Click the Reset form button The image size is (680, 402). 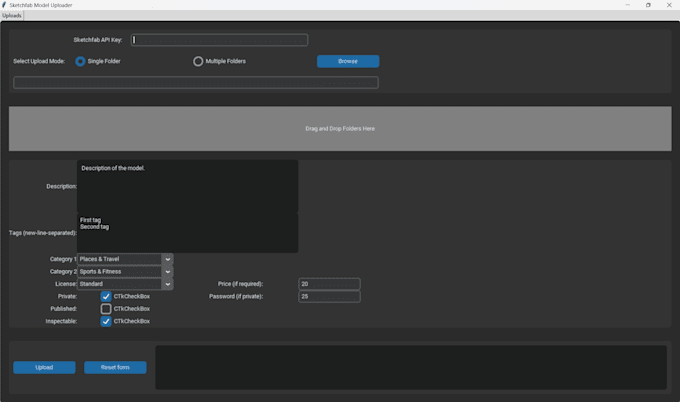115,367
